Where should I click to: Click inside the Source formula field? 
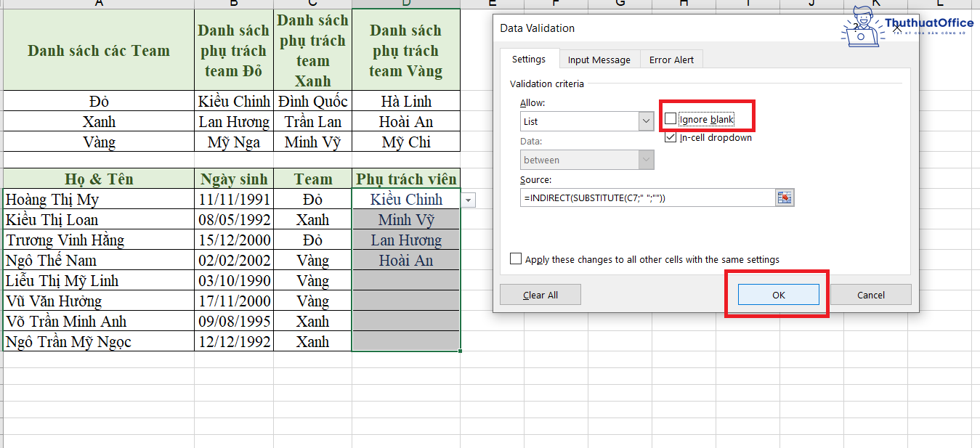point(639,197)
